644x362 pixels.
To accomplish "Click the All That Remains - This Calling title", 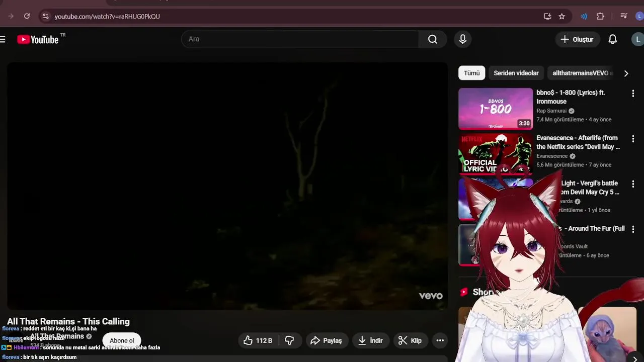I will click(68, 321).
